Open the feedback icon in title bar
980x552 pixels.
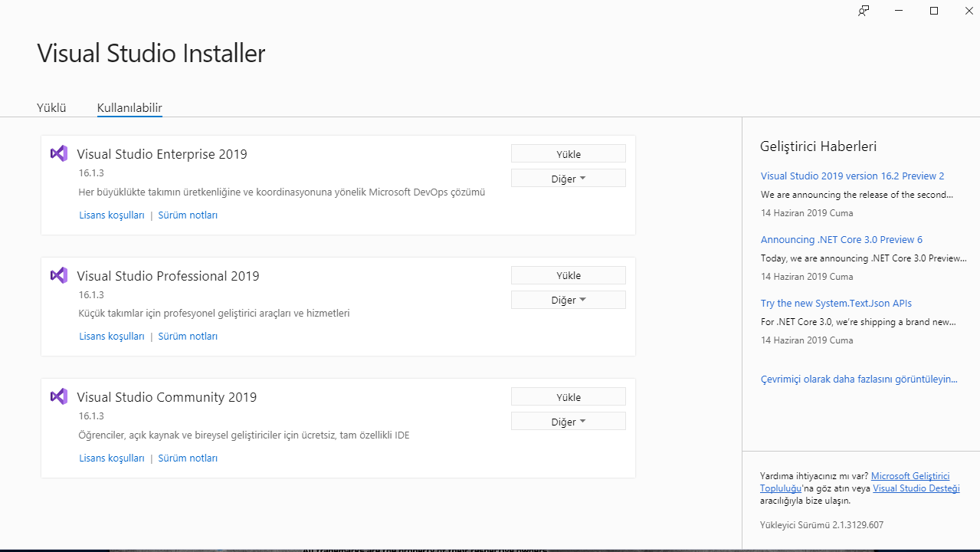click(x=864, y=11)
